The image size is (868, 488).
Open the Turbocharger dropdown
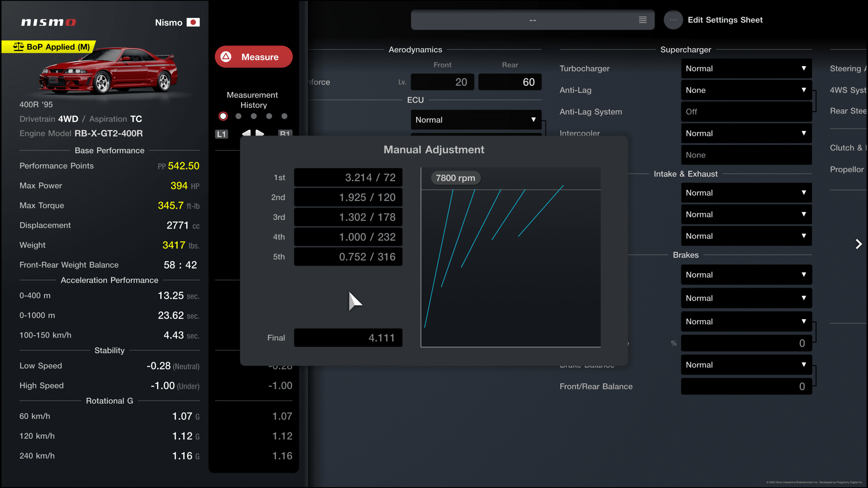pyautogui.click(x=746, y=68)
